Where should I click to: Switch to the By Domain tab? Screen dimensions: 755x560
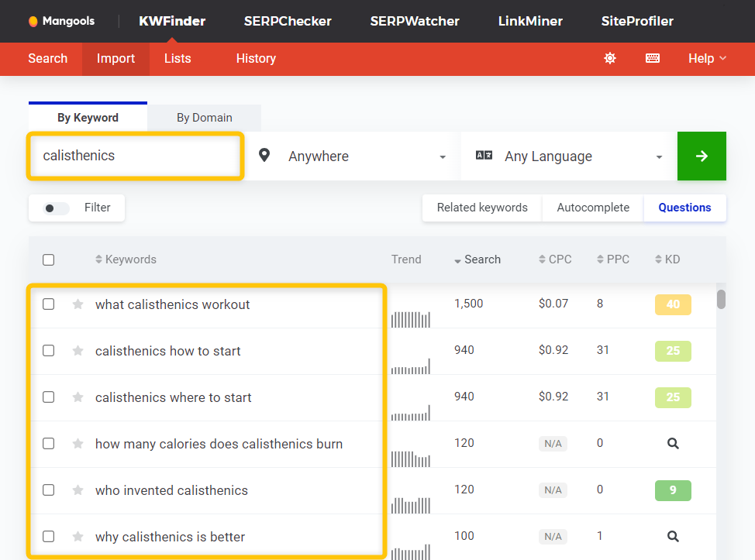coord(205,118)
